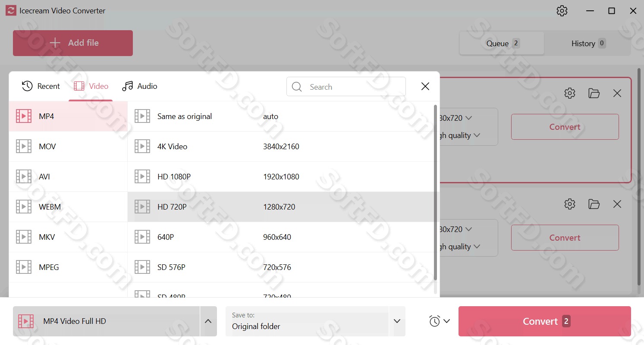Click the film icon beside MKV
The image size is (644, 345).
click(24, 237)
